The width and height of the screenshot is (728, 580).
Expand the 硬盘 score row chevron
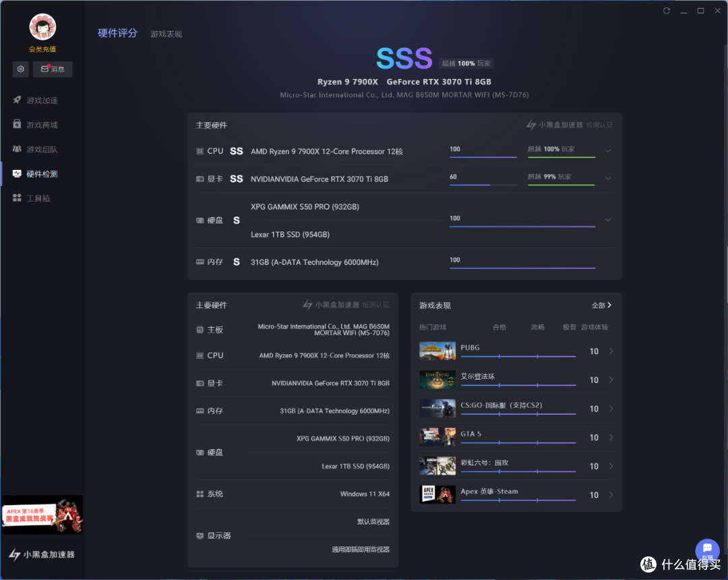coord(608,220)
